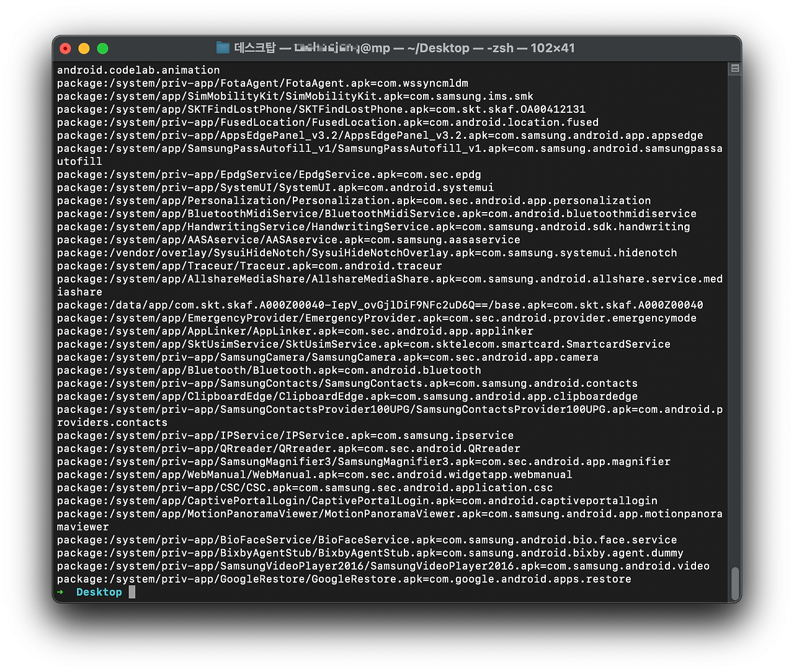The height and width of the screenshot is (672, 794).
Task: Click the blue Desktop prompt label
Action: point(99,591)
